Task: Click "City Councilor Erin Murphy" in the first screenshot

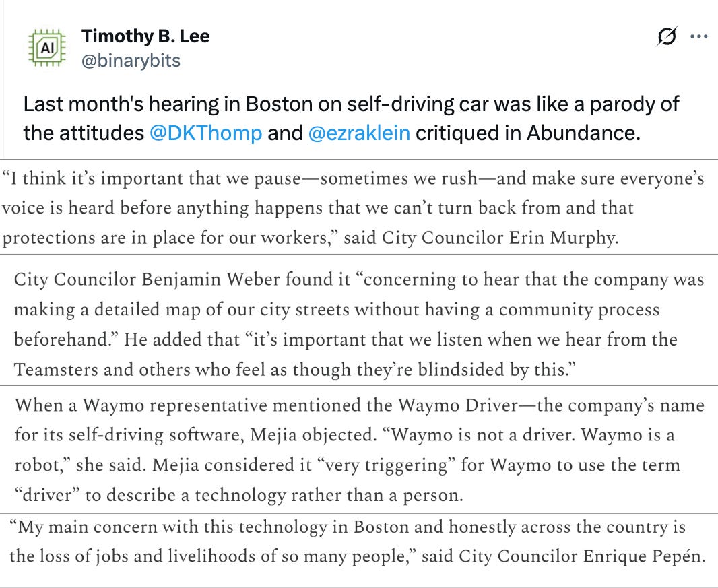Action: pos(499,238)
